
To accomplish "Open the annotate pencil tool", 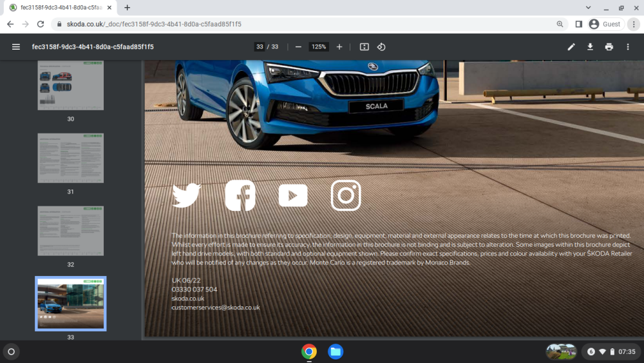I will [571, 47].
